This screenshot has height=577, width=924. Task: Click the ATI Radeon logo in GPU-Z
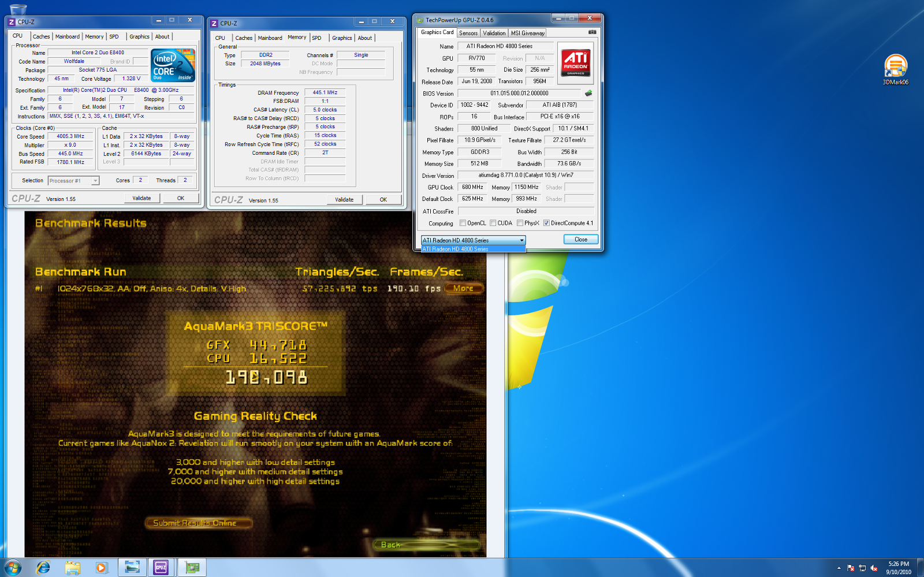pyautogui.click(x=575, y=64)
